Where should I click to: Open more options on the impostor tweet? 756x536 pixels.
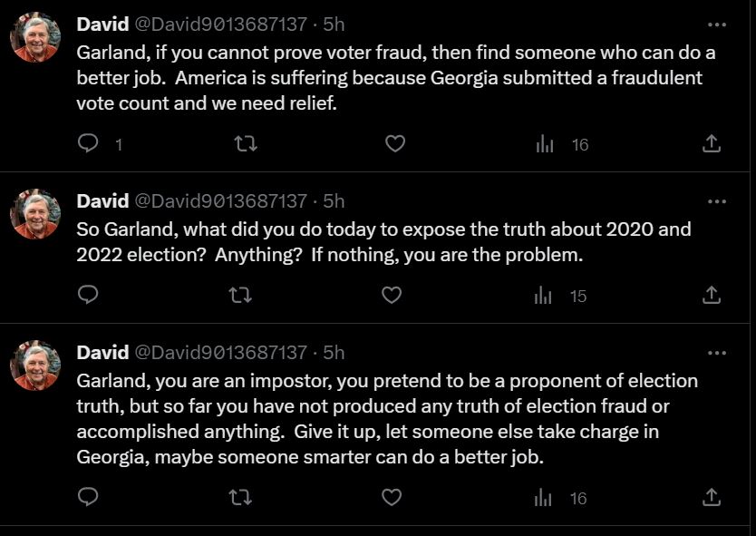716,353
